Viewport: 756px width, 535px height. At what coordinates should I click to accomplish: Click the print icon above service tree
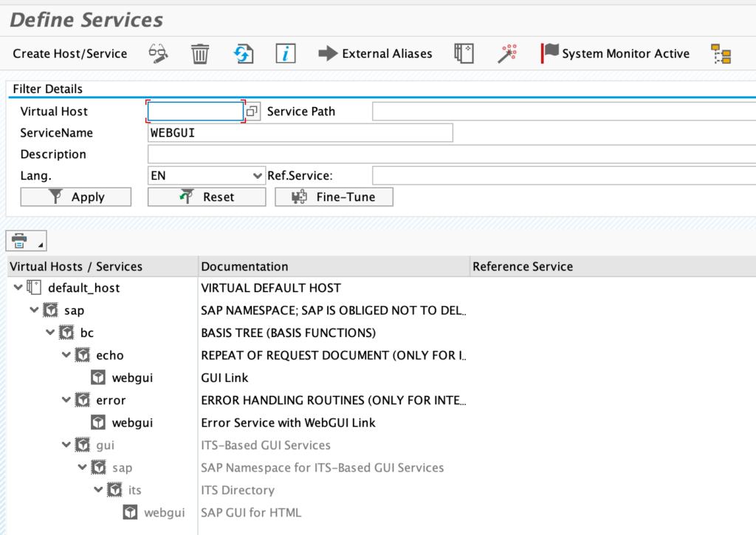[x=21, y=240]
